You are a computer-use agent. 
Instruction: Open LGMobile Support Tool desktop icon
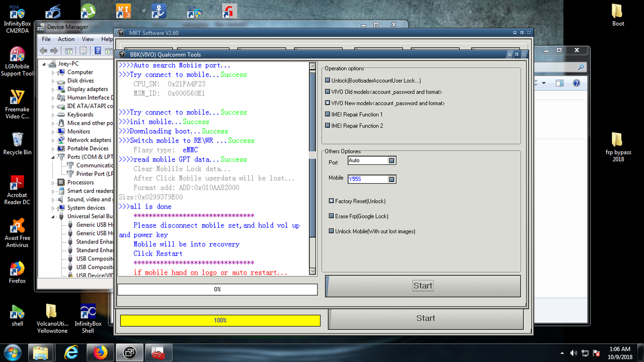click(17, 62)
